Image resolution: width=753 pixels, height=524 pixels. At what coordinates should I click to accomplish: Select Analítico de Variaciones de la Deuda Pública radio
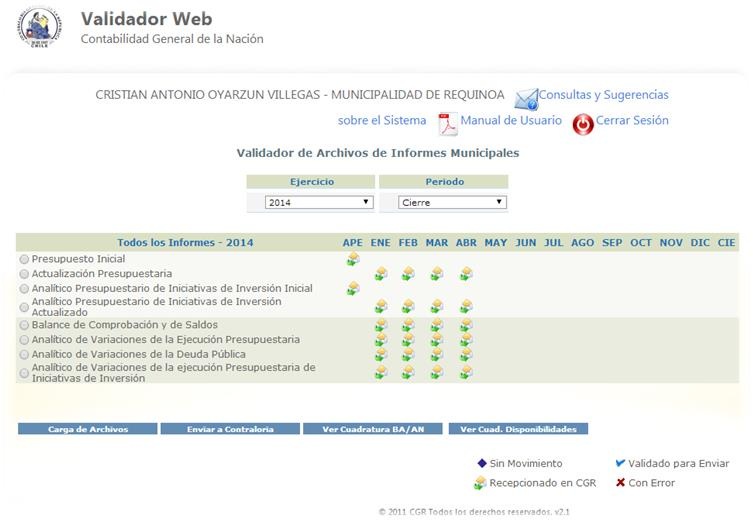pyautogui.click(x=24, y=354)
